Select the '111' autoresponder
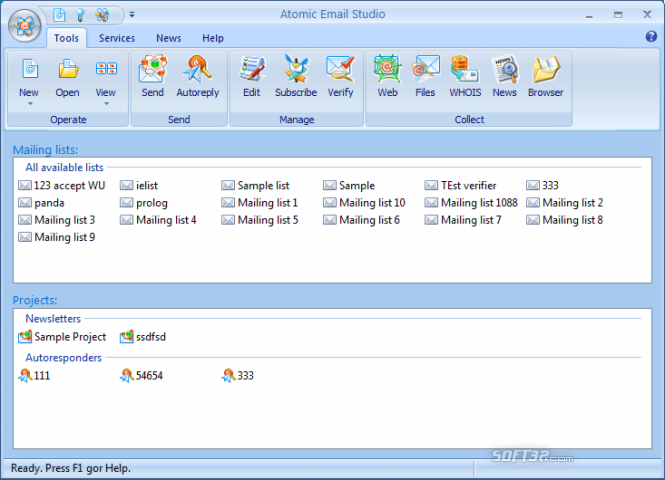Viewport: 665px width, 480px height. pos(34,375)
